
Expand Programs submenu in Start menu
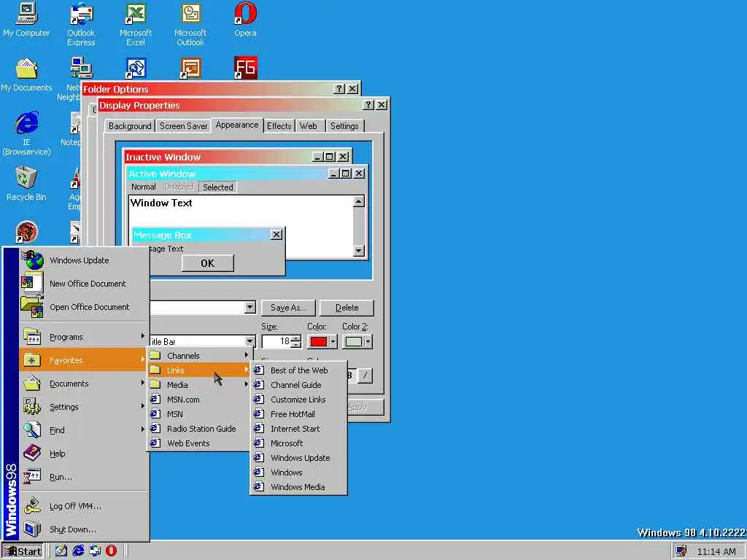(84, 337)
